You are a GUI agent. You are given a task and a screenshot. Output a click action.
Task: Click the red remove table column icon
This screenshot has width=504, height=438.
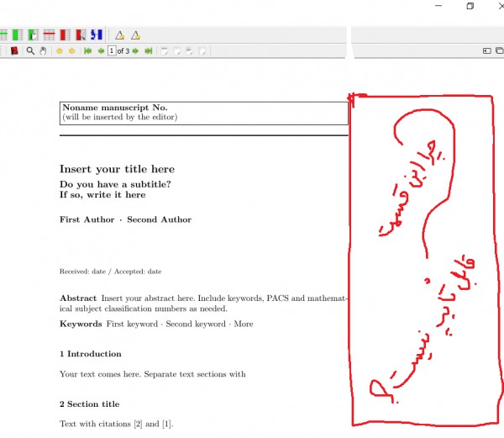tap(65, 35)
